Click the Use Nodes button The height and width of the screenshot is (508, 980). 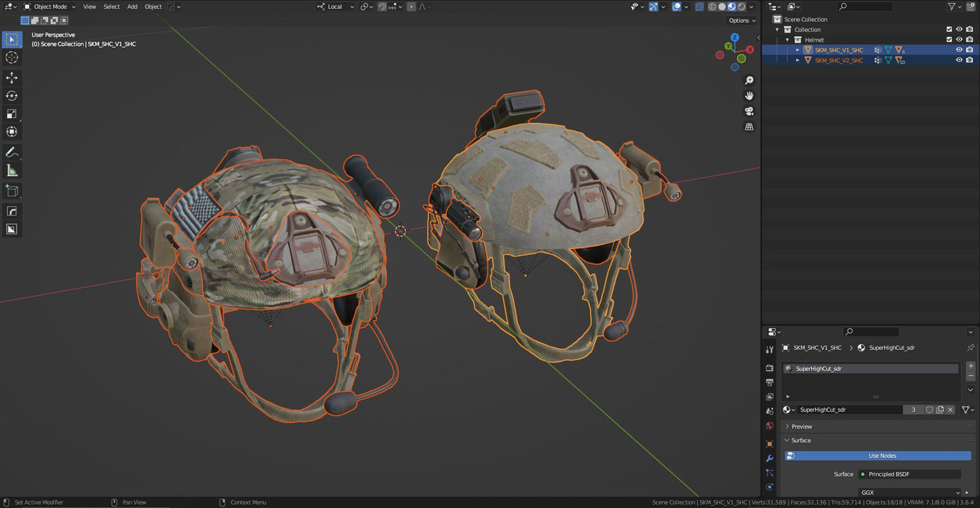(882, 455)
